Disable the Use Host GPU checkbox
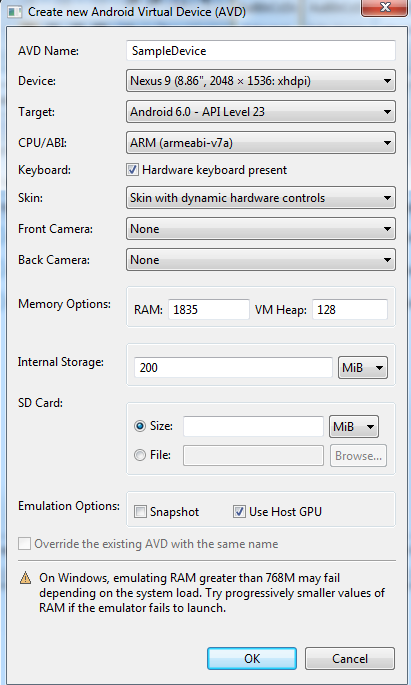This screenshot has width=411, height=685. click(x=239, y=512)
